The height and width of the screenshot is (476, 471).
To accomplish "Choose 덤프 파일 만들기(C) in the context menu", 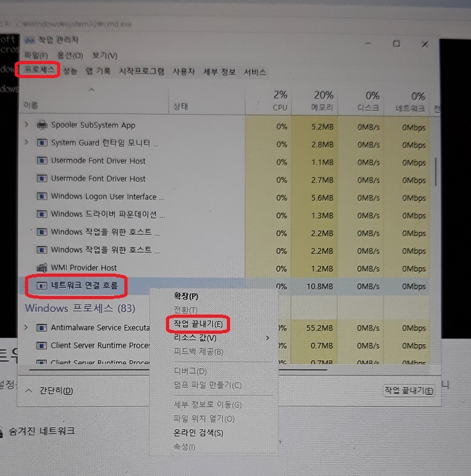I will click(208, 385).
